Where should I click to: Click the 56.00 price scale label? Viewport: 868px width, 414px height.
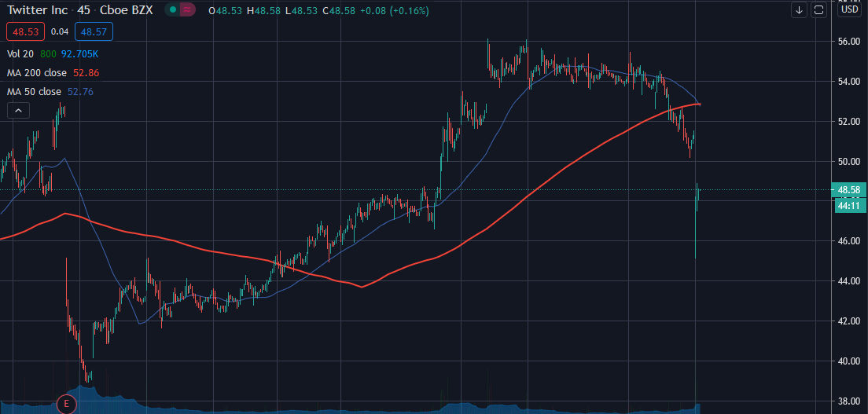coord(848,42)
